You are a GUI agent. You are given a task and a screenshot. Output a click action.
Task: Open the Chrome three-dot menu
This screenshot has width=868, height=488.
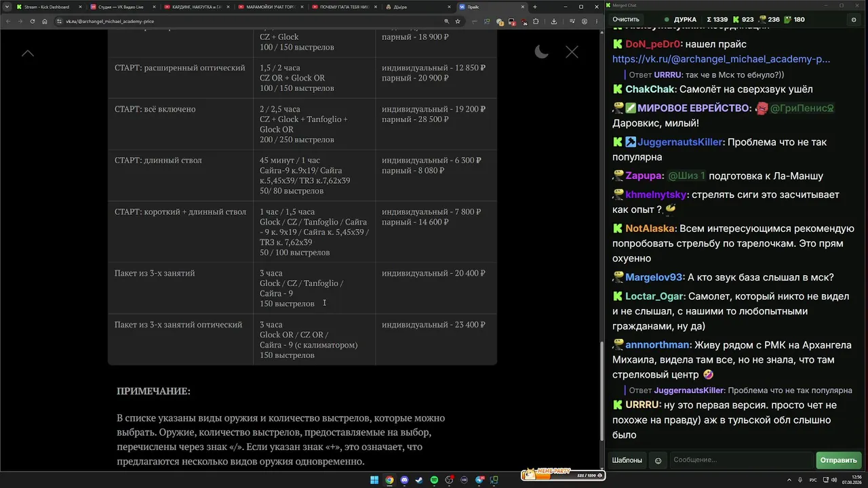pos(596,21)
